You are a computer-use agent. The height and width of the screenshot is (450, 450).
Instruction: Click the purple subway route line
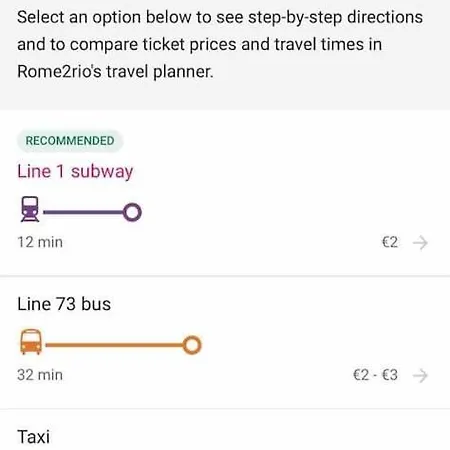(83, 212)
